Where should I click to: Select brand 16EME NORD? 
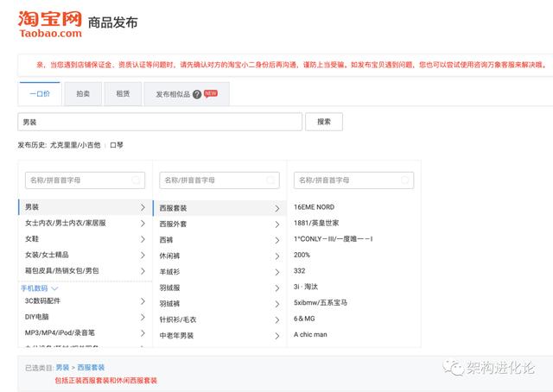(314, 207)
